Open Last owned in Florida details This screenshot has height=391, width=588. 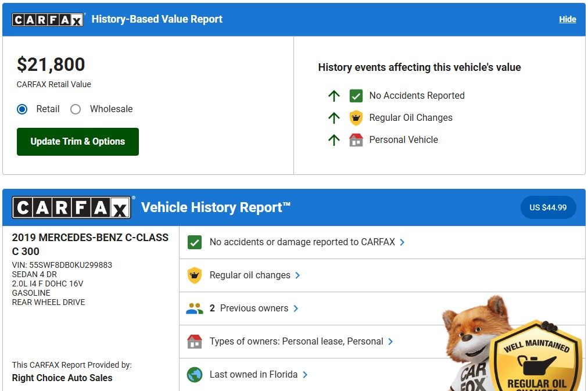tap(305, 375)
